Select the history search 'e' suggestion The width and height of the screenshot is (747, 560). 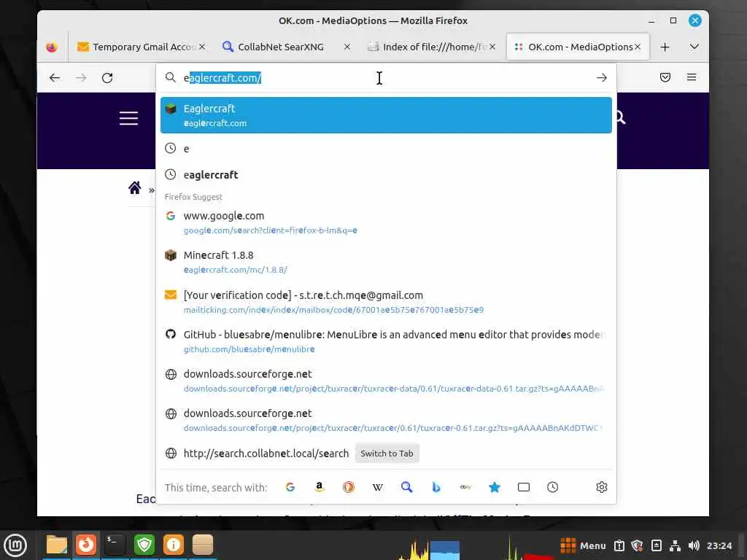point(386,149)
